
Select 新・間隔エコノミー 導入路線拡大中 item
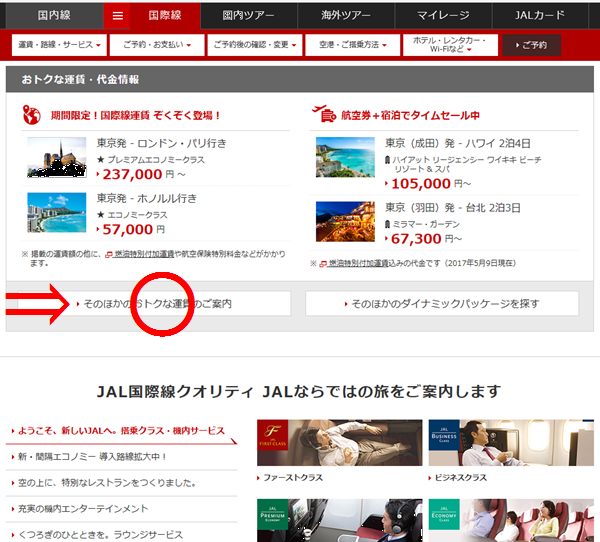coord(121,457)
